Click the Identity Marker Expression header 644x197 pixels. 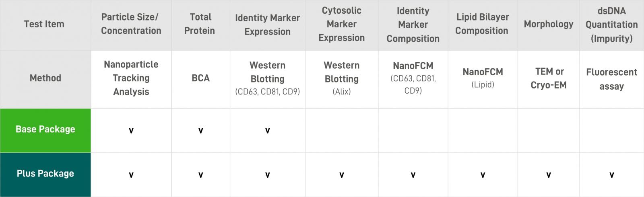pos(268,25)
